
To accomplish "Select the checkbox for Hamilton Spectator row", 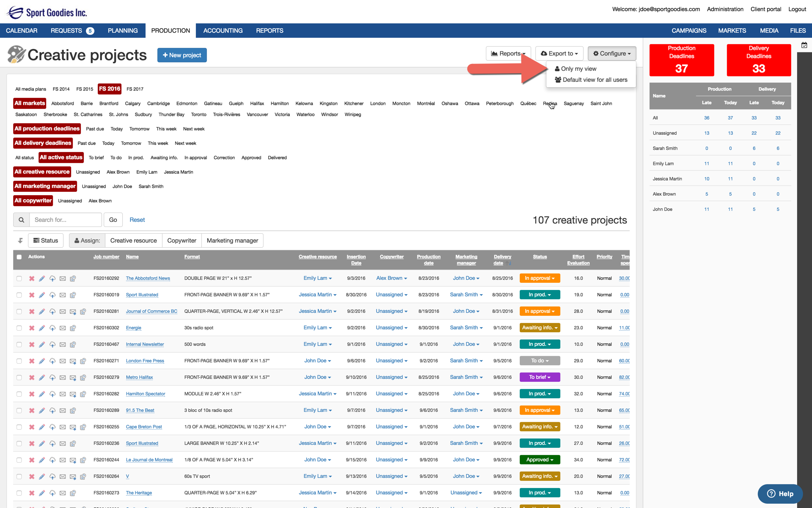I will click(x=19, y=394).
